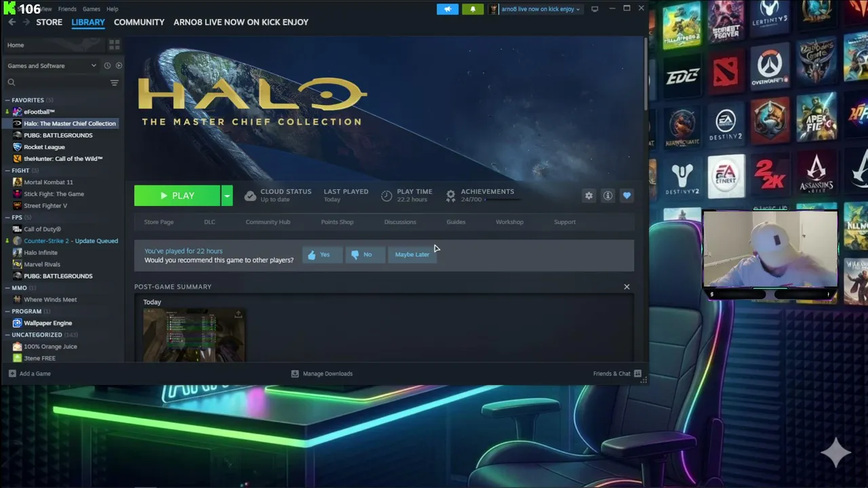This screenshot has width=868, height=488.
Task: Click the library search magnifier icon
Action: coord(12,83)
